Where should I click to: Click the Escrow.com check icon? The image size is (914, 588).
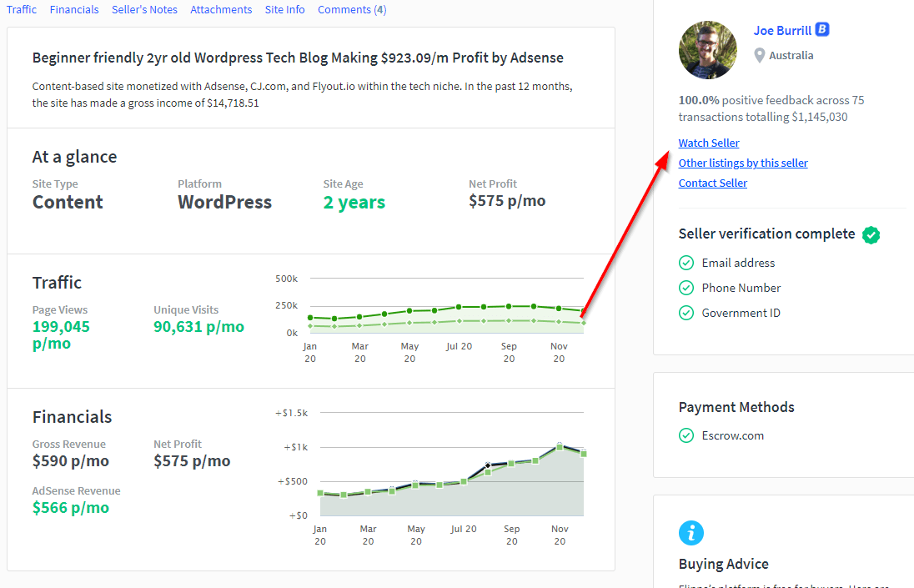coord(686,435)
